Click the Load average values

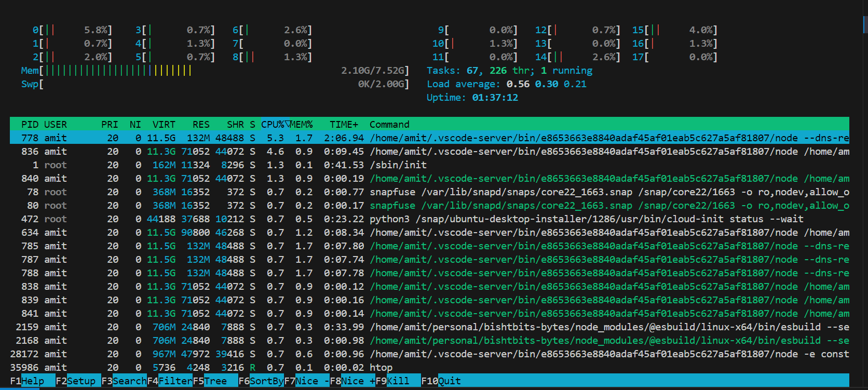pyautogui.click(x=546, y=84)
